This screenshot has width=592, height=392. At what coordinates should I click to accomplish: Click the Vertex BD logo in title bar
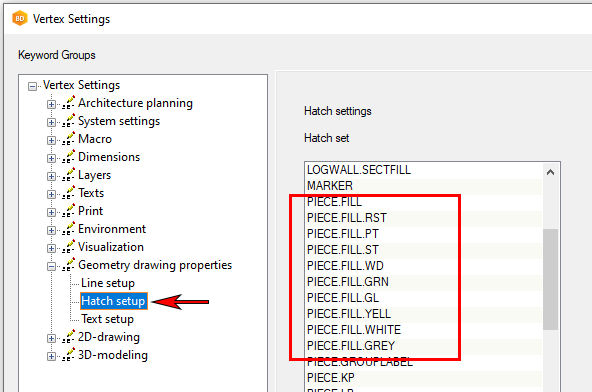pyautogui.click(x=20, y=19)
